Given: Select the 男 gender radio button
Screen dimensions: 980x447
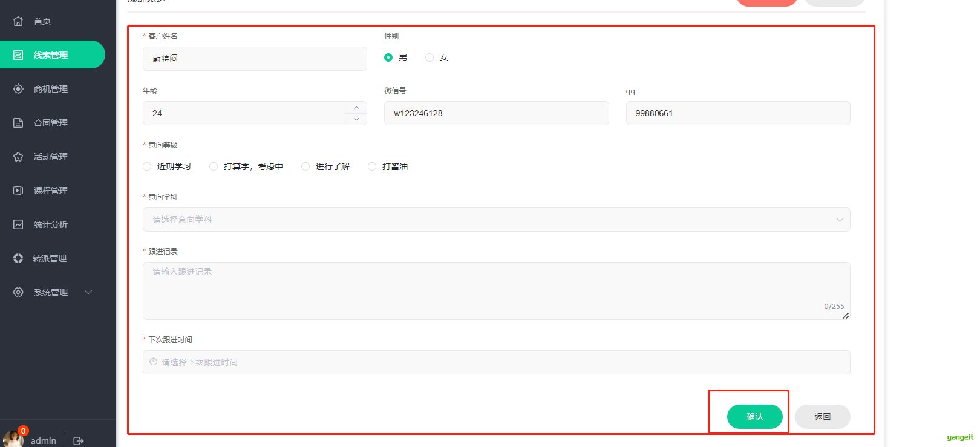Looking at the screenshot, I should pyautogui.click(x=388, y=57).
